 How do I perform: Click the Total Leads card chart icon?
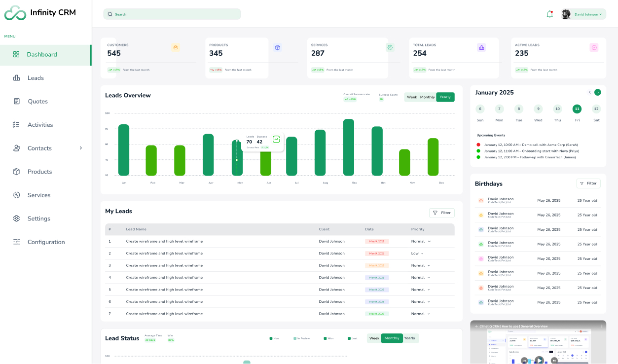pos(481,47)
